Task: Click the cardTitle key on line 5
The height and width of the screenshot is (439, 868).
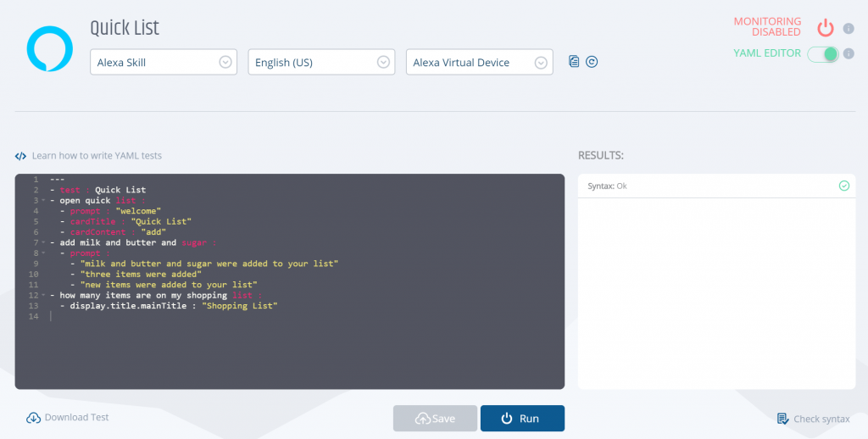Action: point(92,221)
